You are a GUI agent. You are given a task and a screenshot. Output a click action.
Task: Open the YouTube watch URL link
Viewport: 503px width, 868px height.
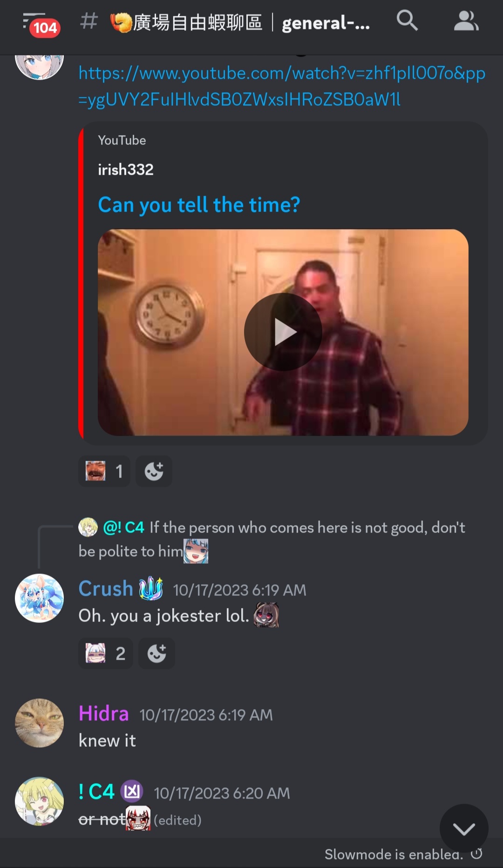tap(282, 86)
